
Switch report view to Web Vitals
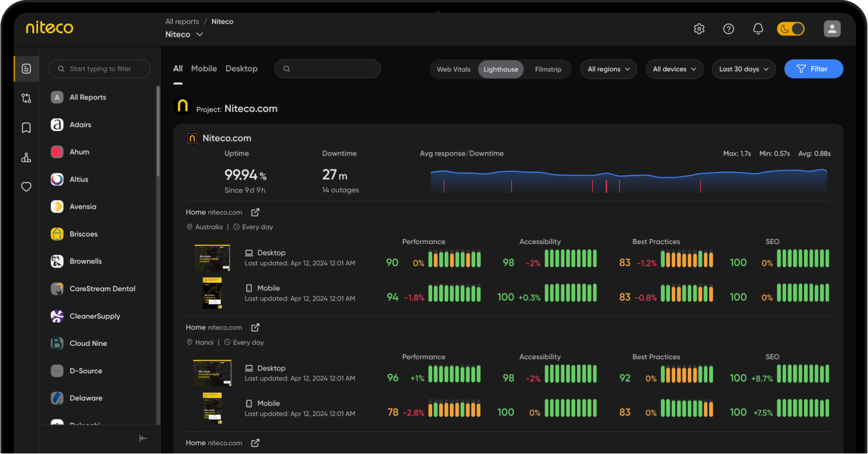(x=454, y=70)
